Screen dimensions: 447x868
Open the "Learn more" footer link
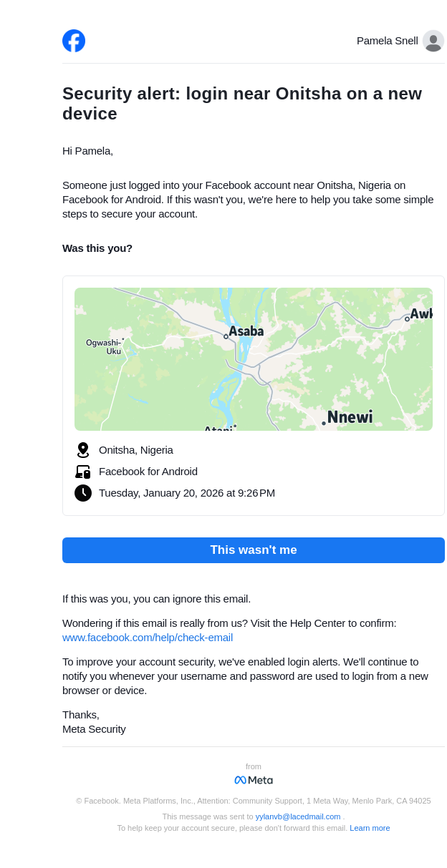pyautogui.click(x=370, y=828)
